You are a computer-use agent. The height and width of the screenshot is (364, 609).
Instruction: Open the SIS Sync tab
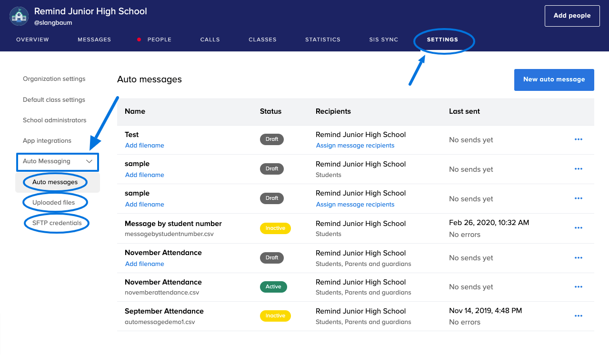383,39
